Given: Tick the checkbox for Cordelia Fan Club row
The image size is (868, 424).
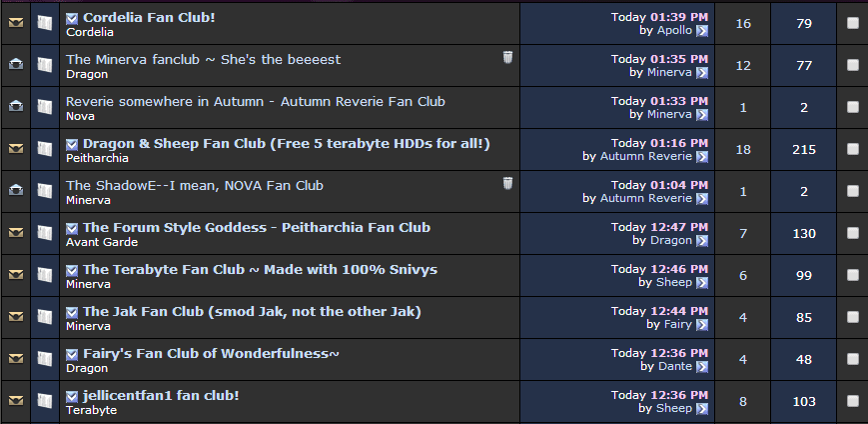Looking at the screenshot, I should pos(852,23).
